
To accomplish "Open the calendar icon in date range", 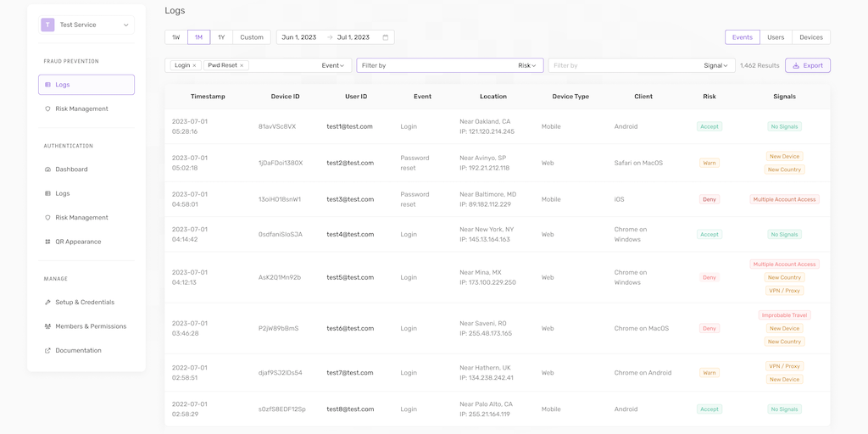I will coord(386,37).
